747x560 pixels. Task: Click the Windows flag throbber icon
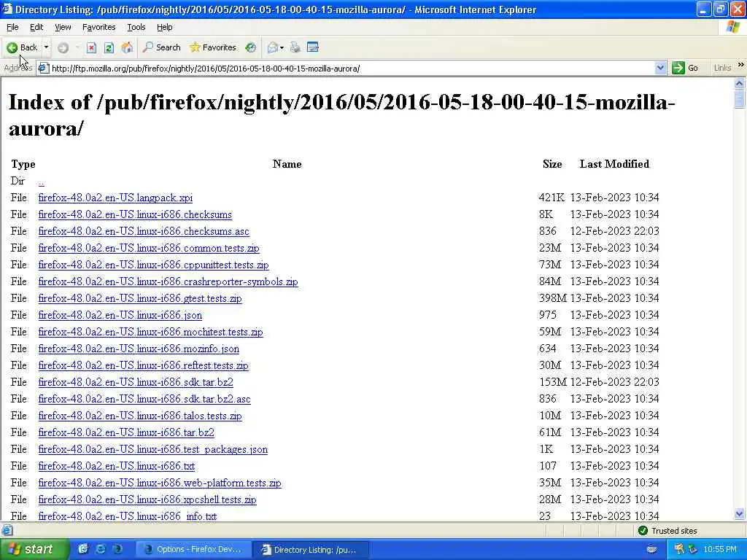pyautogui.click(x=733, y=27)
